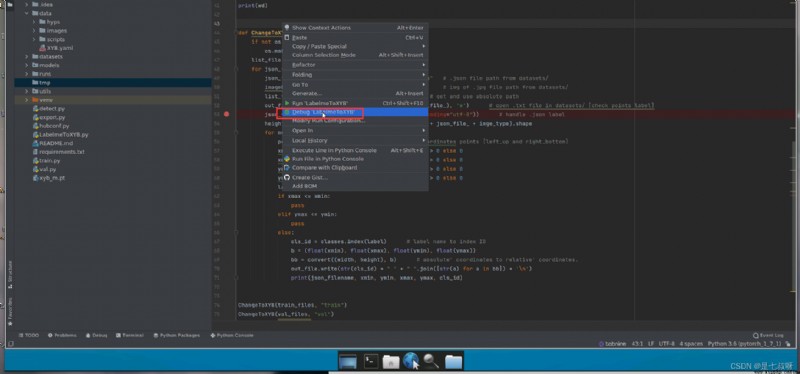
Task: Click the green Run triangle icon
Action: point(287,103)
